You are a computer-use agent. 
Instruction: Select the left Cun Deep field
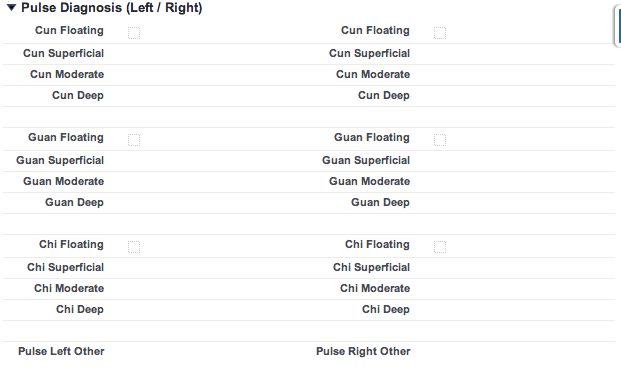pyautogui.click(x=210, y=96)
